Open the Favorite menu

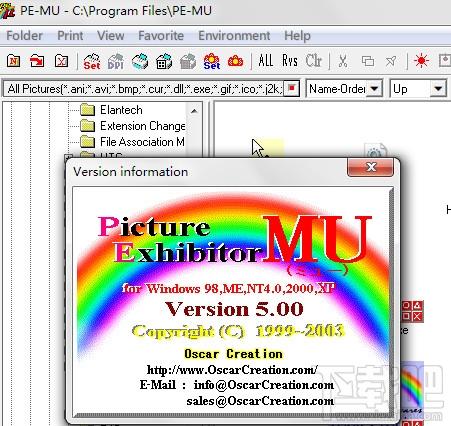[161, 36]
